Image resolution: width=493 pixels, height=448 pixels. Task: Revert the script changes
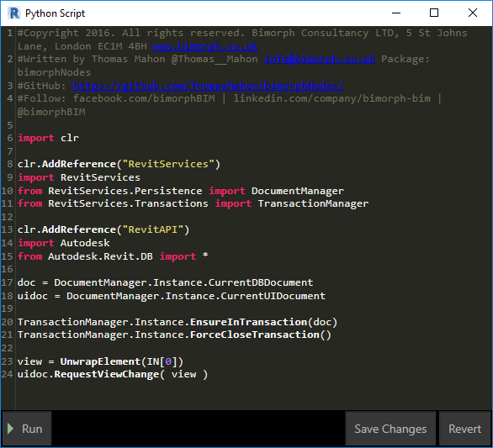[x=464, y=429]
